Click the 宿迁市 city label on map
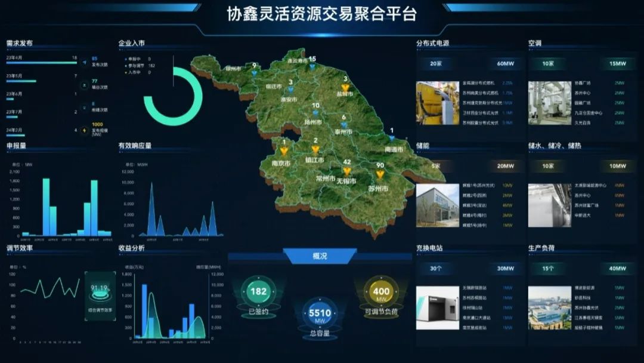 tap(274, 87)
